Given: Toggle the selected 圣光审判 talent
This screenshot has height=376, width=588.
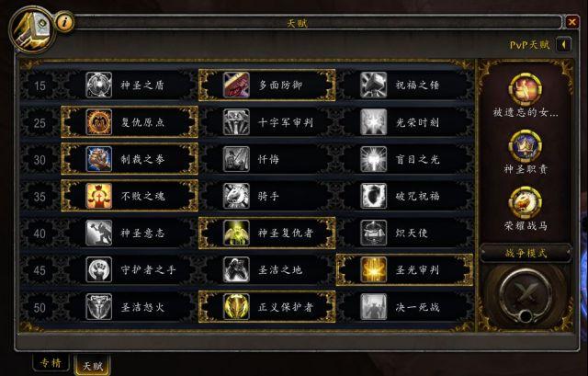Looking at the screenshot, I should click(x=404, y=269).
